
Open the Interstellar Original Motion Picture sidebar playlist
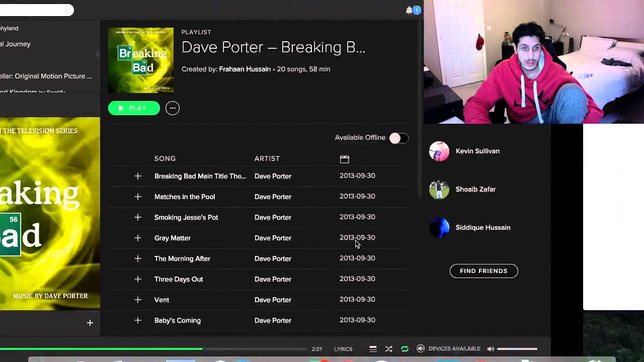pyautogui.click(x=46, y=76)
